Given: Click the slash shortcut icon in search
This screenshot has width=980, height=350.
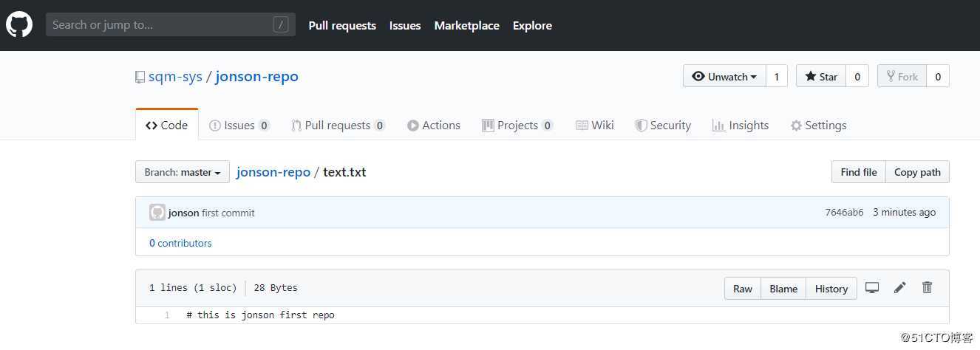Looking at the screenshot, I should (x=281, y=25).
